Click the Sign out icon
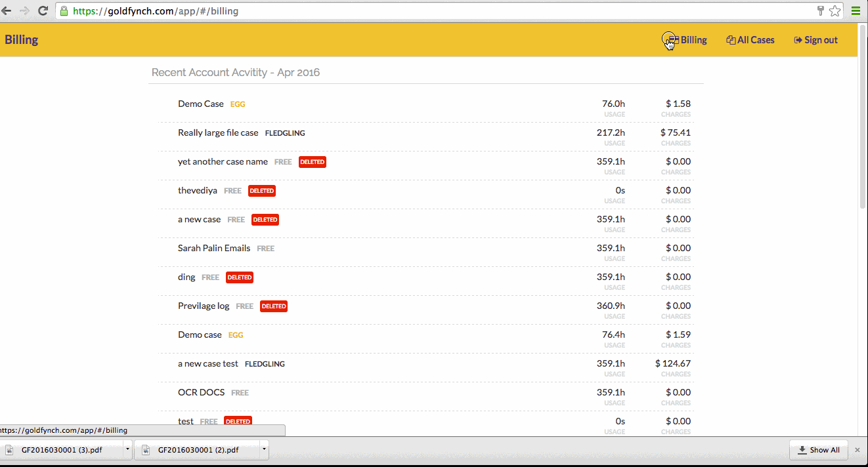Image resolution: width=868 pixels, height=467 pixels. [x=797, y=39]
